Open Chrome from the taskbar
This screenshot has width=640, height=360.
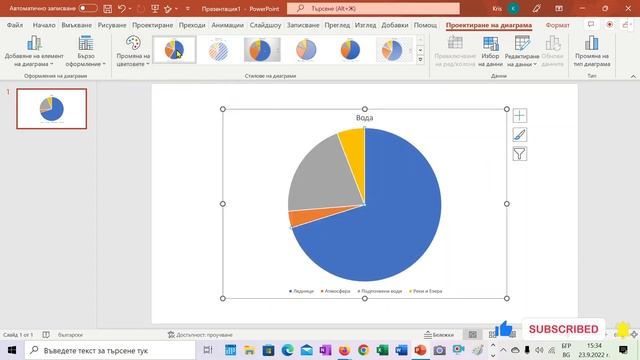(x=363, y=350)
